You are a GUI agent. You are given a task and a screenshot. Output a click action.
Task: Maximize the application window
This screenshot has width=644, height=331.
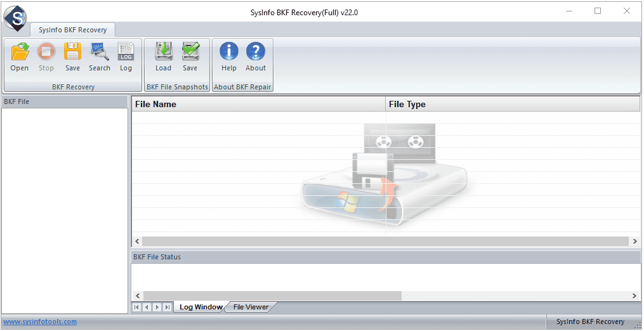coord(598,11)
